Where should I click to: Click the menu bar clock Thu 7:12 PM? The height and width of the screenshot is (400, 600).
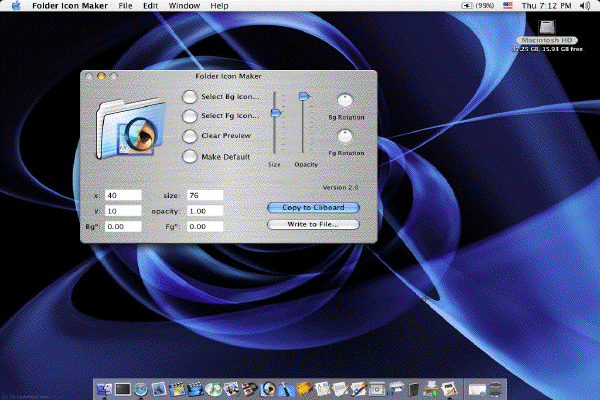546,6
